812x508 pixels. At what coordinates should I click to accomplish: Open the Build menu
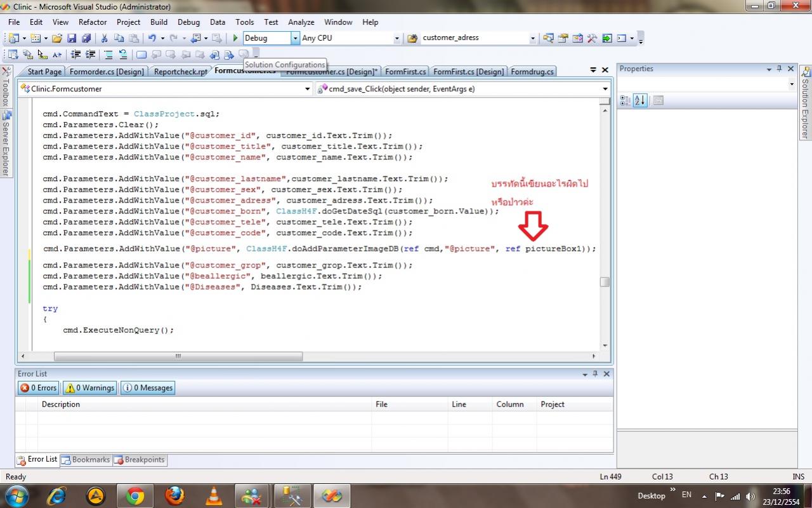[x=159, y=22]
